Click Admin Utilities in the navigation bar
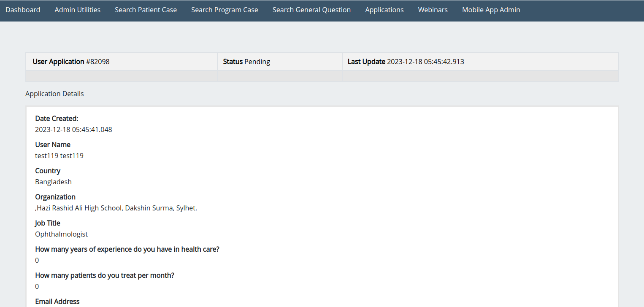The height and width of the screenshot is (307, 644). coord(78,10)
